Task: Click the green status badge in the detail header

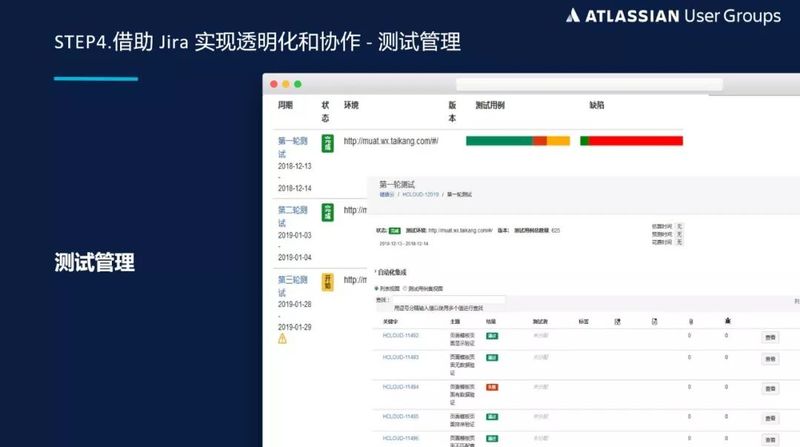Action: [395, 231]
